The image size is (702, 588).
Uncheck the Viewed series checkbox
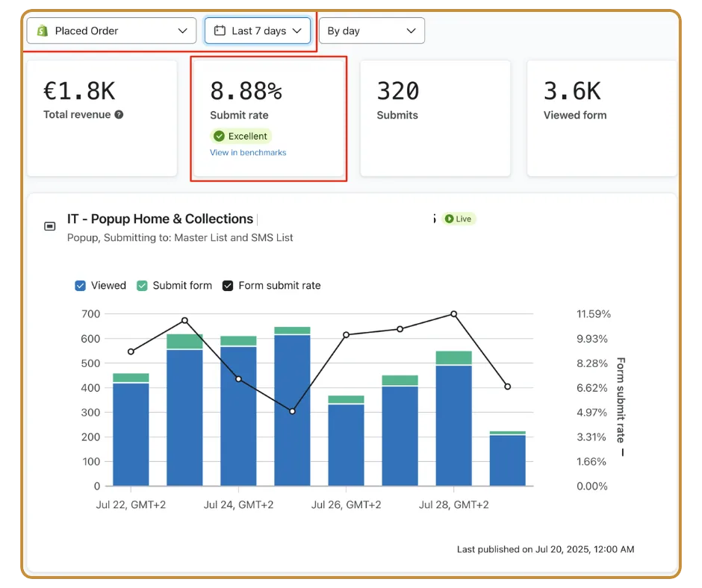point(80,286)
